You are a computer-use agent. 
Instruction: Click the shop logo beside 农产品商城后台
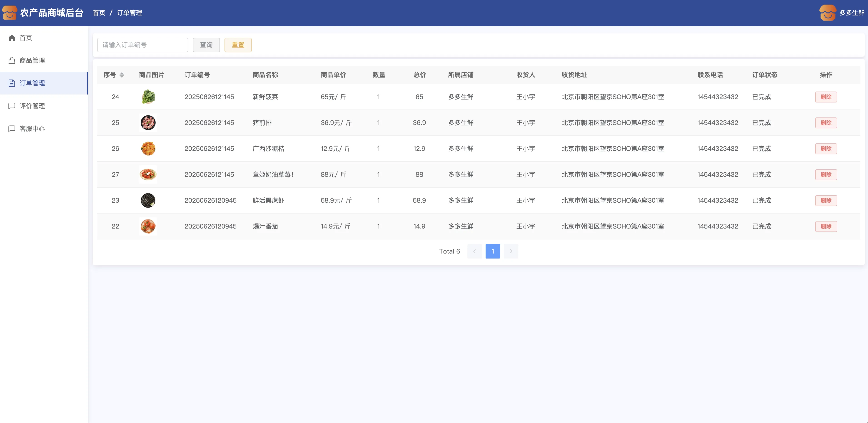[10, 13]
